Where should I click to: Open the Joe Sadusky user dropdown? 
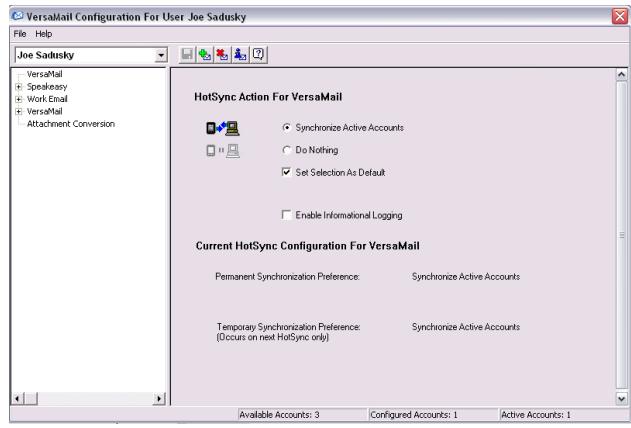coord(161,55)
